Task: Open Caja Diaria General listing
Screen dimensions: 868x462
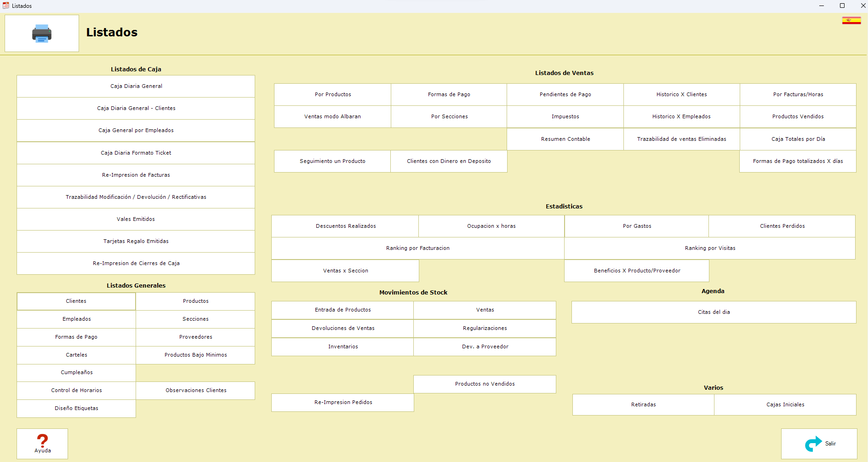Action: point(136,86)
